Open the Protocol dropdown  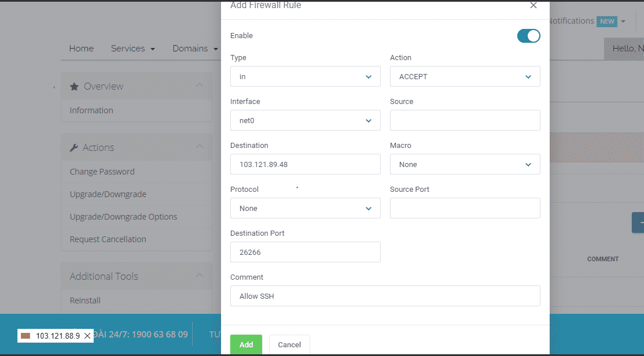305,209
